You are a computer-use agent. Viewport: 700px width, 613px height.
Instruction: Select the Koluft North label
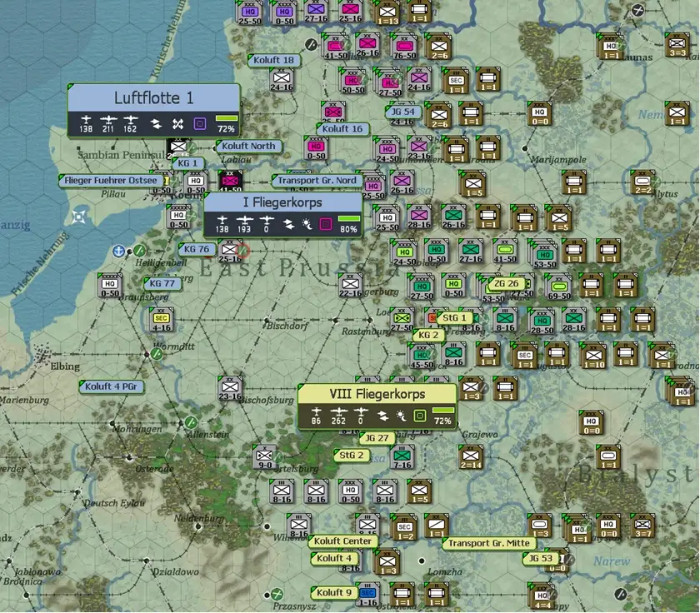248,146
